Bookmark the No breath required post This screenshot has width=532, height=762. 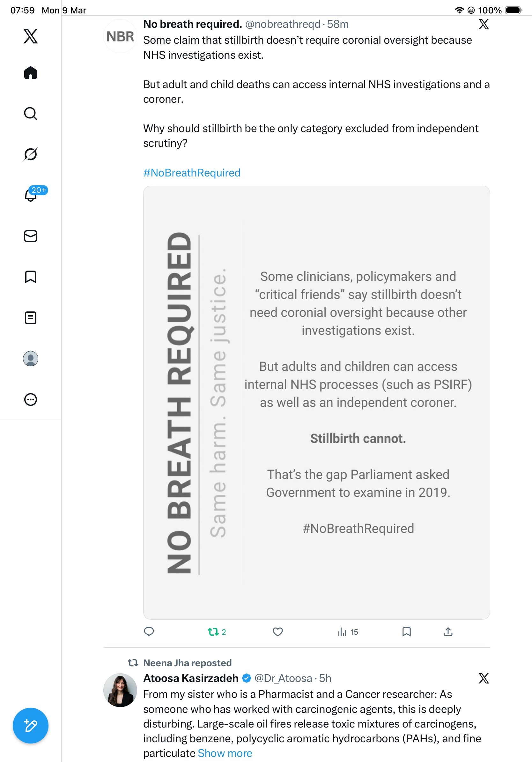407,631
